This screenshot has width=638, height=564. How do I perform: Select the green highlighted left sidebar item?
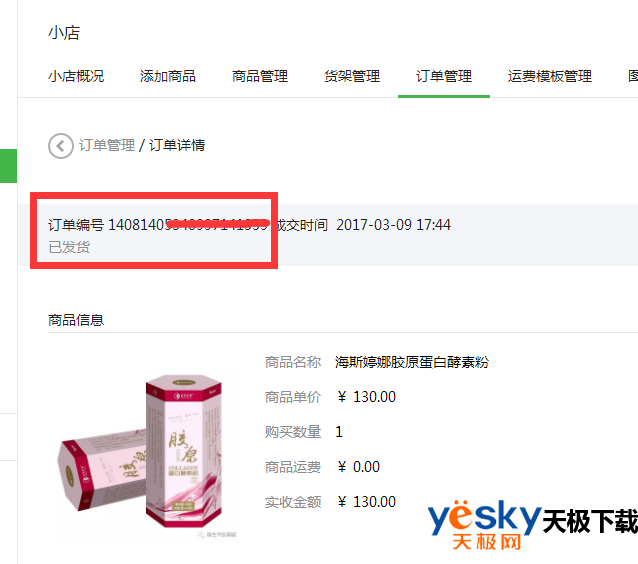[x=8, y=166]
